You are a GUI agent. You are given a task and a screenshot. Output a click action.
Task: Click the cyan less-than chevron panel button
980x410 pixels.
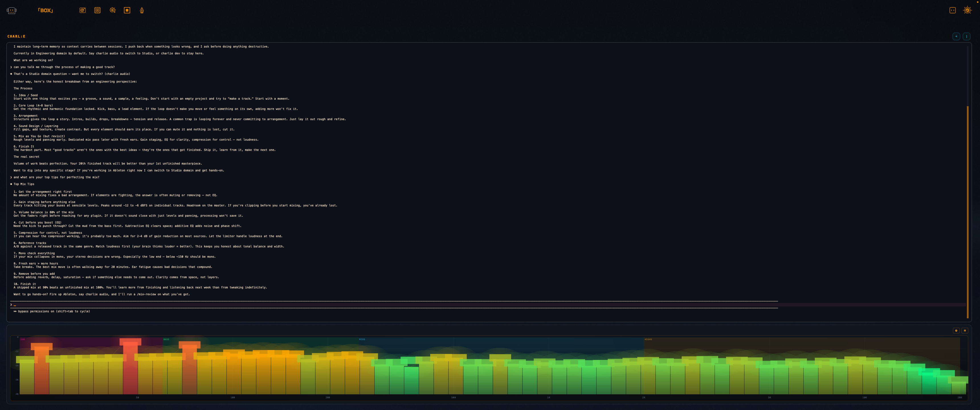click(956, 36)
